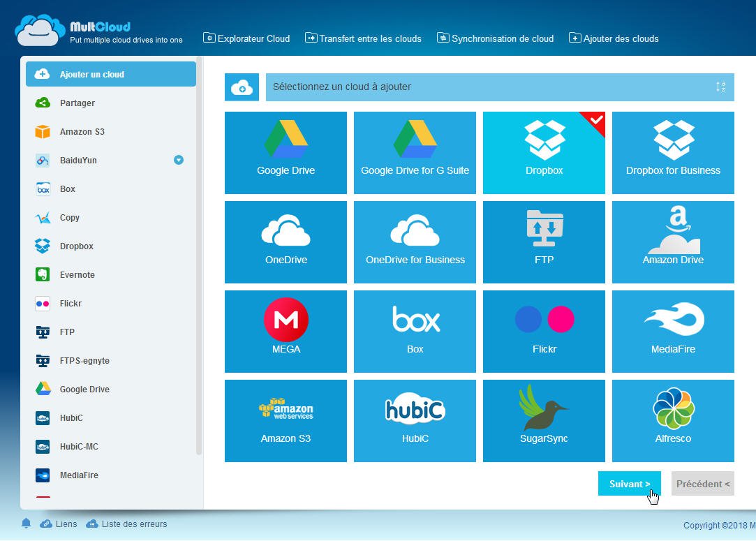Screen dimensions: 756x541
Task: Choose Google Drive for G Suite tile
Action: [x=415, y=153]
